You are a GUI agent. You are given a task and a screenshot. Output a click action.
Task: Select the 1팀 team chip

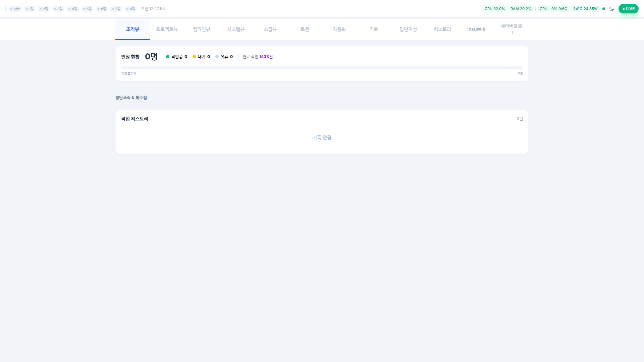tap(30, 9)
